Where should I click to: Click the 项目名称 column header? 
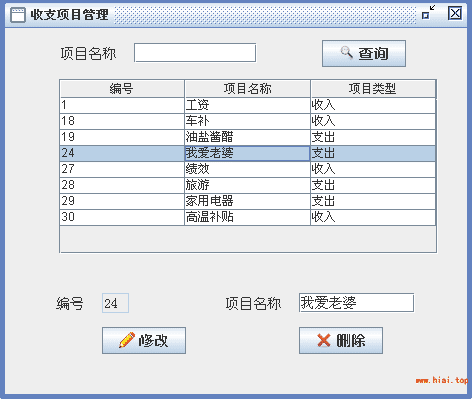click(247, 89)
